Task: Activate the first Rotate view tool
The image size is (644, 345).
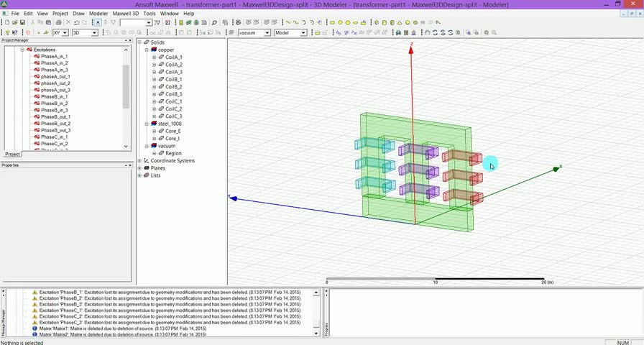Action: [x=435, y=32]
